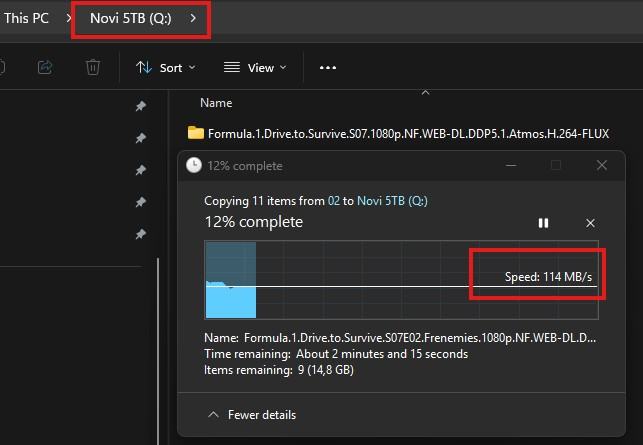Open the Formula.1.Drive.to.Survive.S07 folder
The image size is (643, 445).
point(400,133)
